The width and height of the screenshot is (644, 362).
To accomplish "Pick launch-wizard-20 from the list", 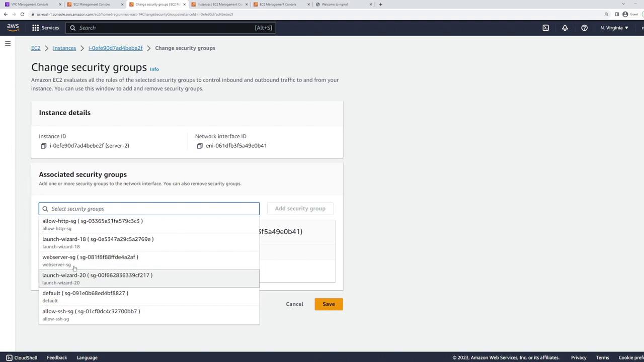I will pos(149,279).
